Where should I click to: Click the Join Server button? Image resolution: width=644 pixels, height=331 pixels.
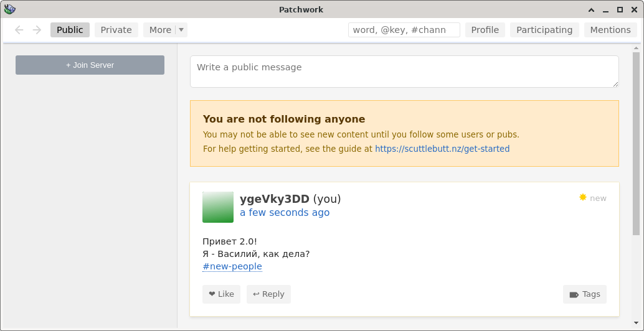pyautogui.click(x=90, y=65)
